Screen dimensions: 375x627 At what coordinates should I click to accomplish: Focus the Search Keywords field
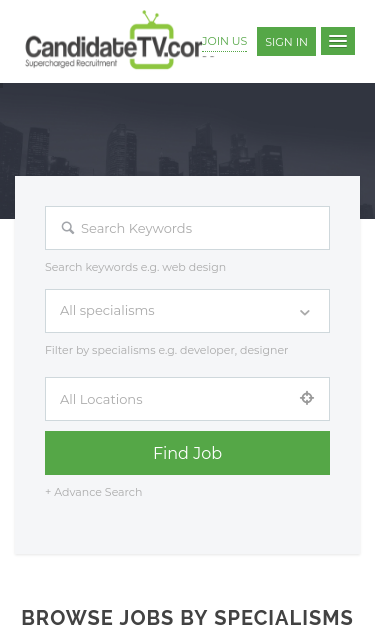188,228
